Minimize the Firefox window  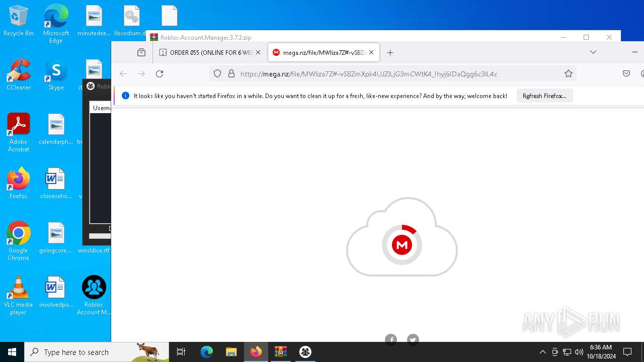click(x=635, y=52)
